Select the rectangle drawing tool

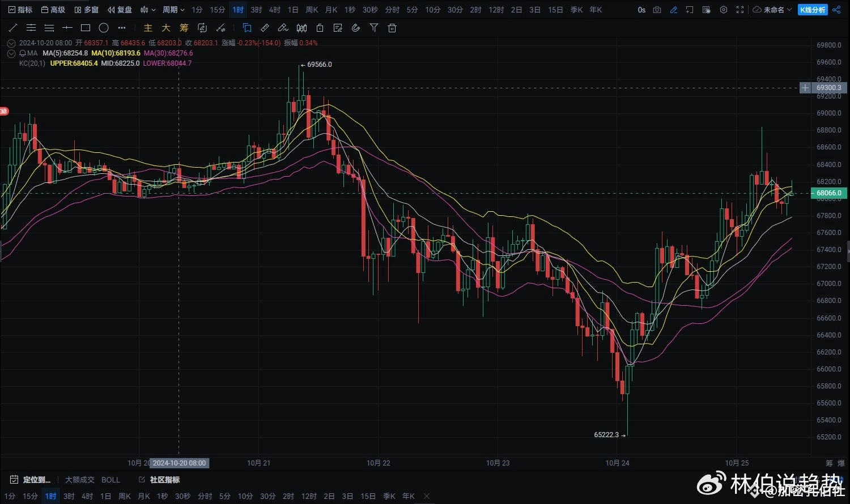tap(86, 28)
